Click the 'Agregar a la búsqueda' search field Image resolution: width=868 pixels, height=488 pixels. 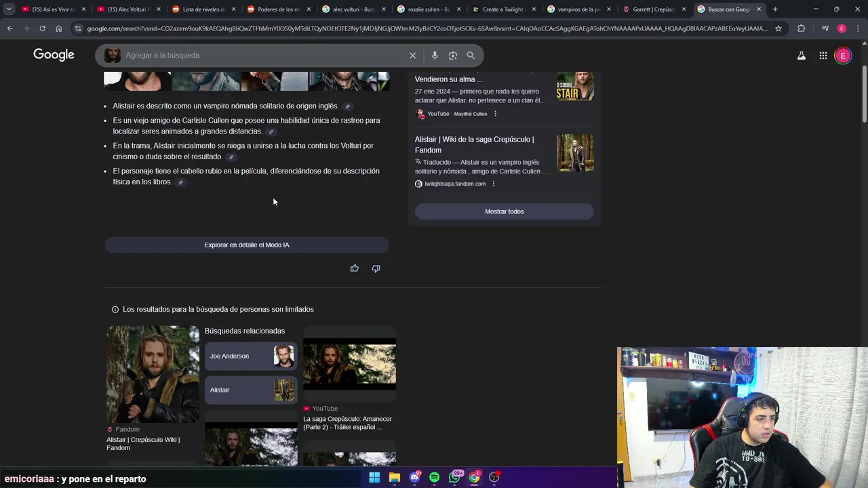click(264, 56)
